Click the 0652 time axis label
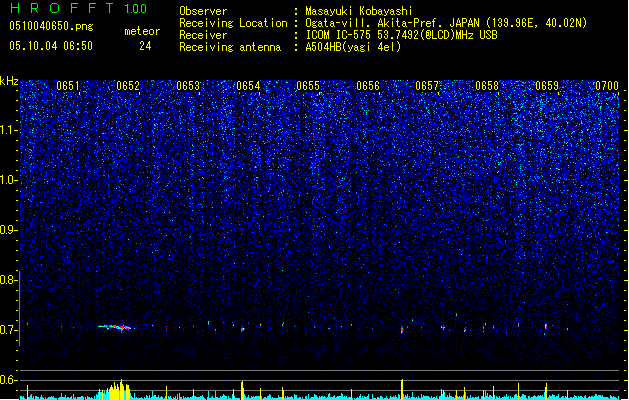The image size is (629, 400). 128,86
